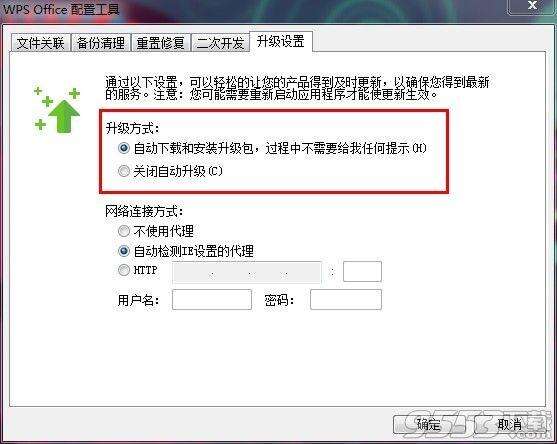Click the 取消 button
This screenshot has height=444, width=557.
point(509,424)
